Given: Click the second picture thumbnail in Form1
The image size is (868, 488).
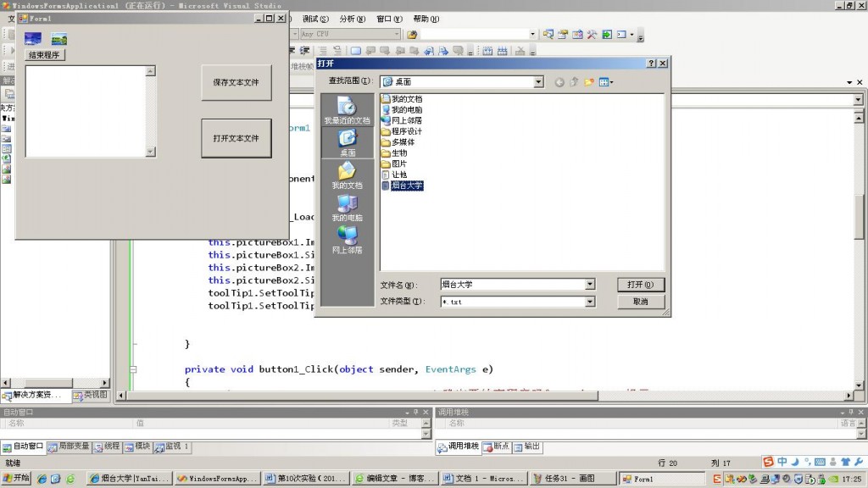Looking at the screenshot, I should 59,39.
